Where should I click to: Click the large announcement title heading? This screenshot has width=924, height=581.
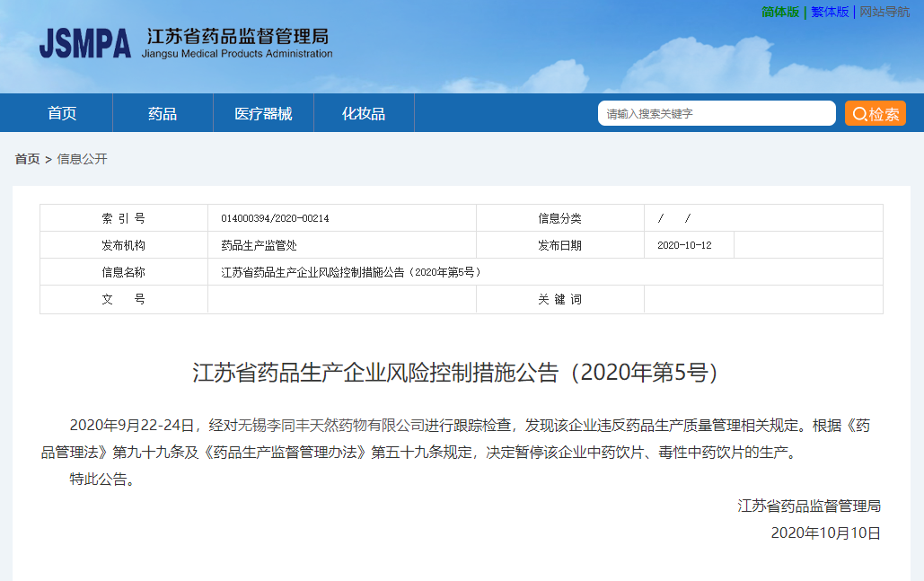point(455,373)
